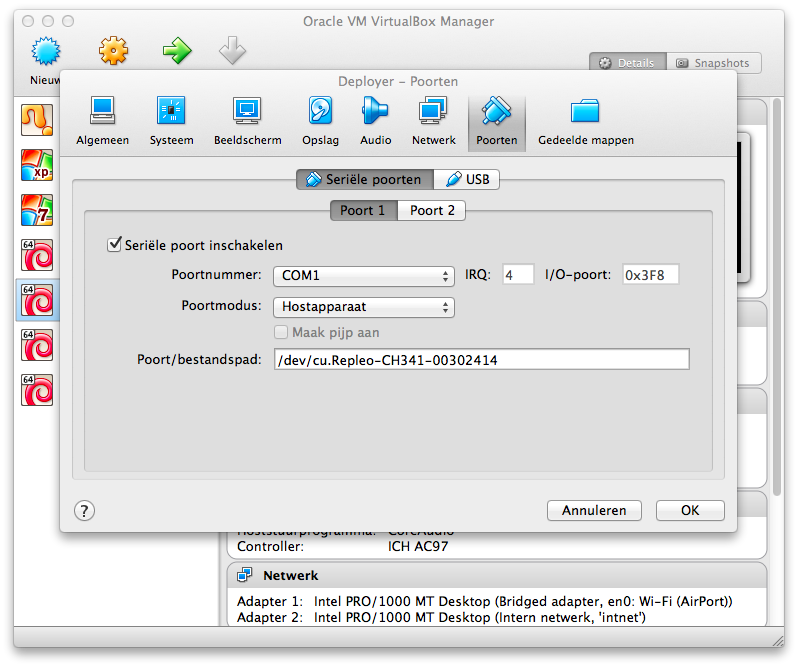Open the Algemeen settings section
Screen dimensions: 798x667
(102, 121)
